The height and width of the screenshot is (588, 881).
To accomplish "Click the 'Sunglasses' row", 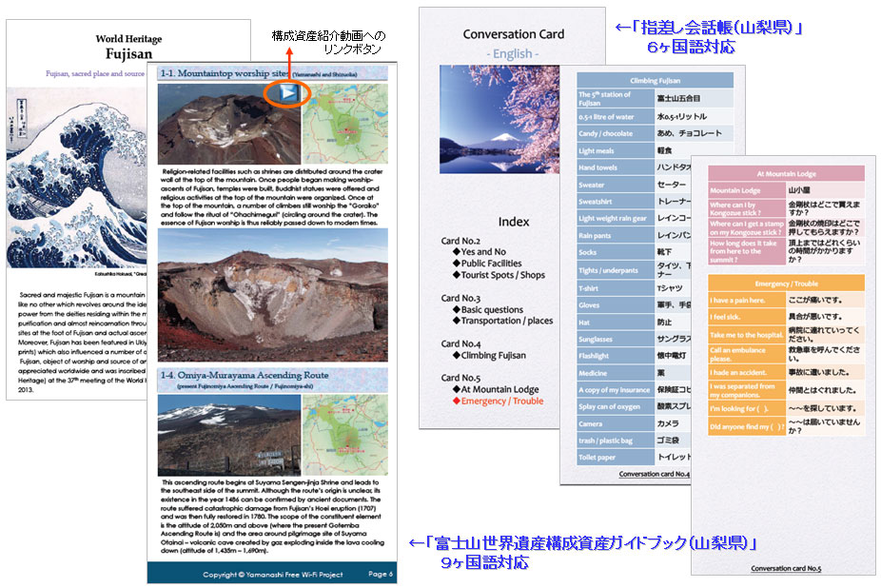I will tap(634, 339).
